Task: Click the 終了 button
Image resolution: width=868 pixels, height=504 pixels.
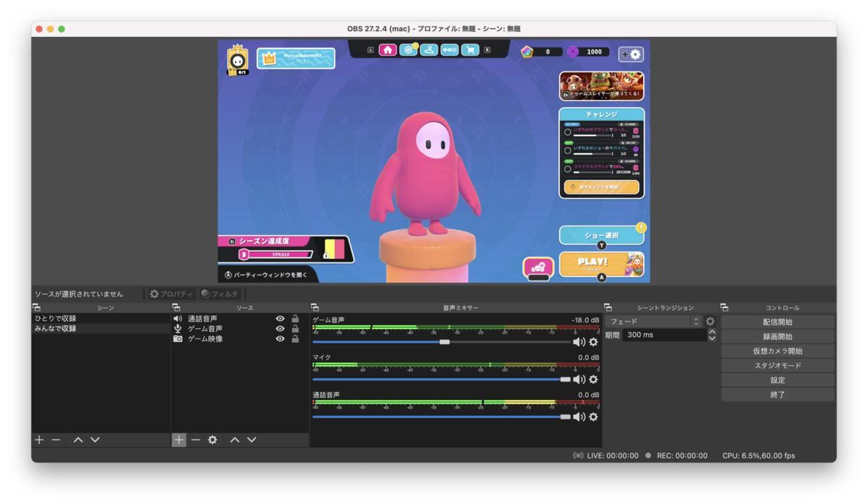Action: [x=778, y=395]
